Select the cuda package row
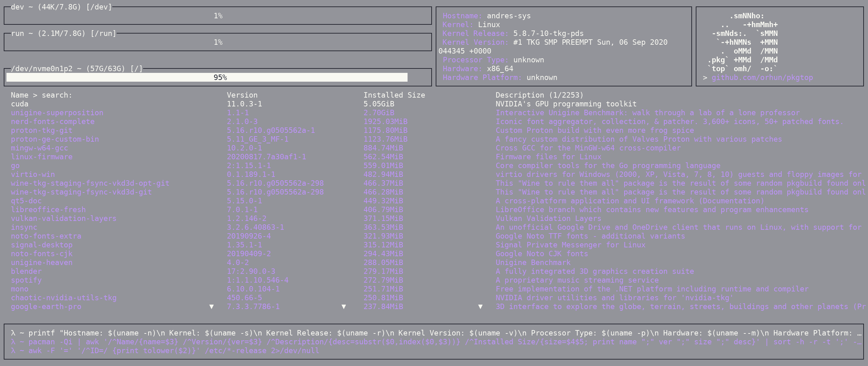Image resolution: width=868 pixels, height=366 pixels. [20, 104]
